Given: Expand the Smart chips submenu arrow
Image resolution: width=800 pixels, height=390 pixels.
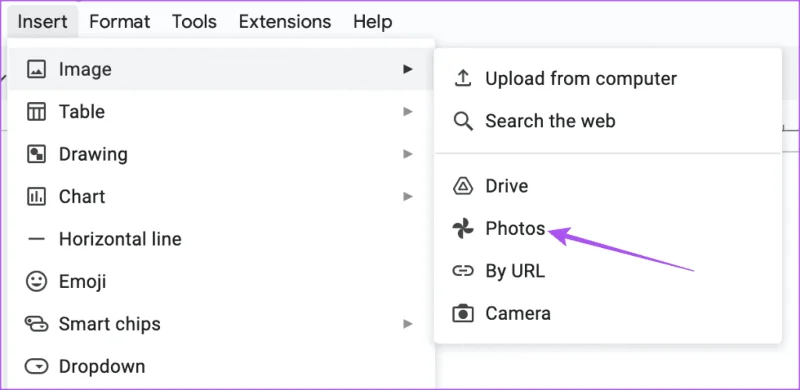Looking at the screenshot, I should [x=407, y=324].
